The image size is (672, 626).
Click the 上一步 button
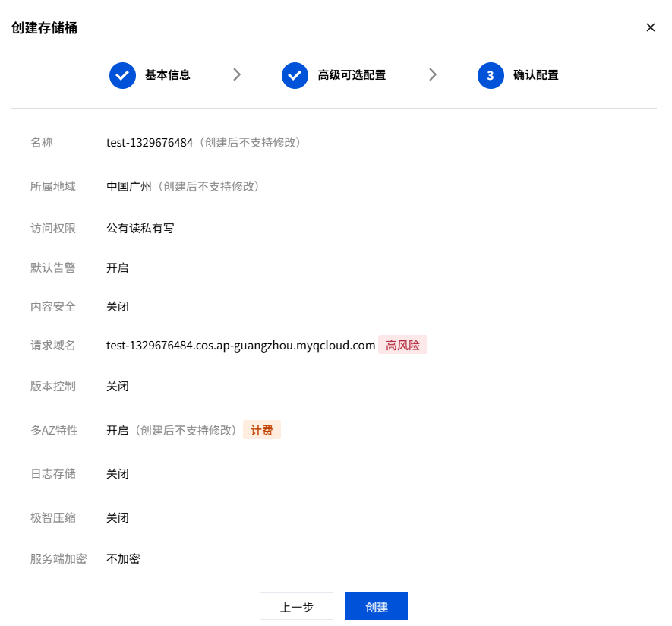pos(296,605)
